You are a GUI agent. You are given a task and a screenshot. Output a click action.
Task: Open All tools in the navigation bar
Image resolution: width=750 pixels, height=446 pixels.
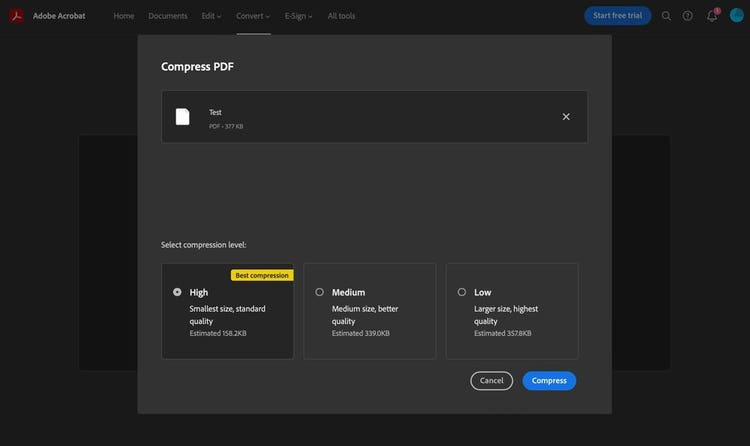341,16
